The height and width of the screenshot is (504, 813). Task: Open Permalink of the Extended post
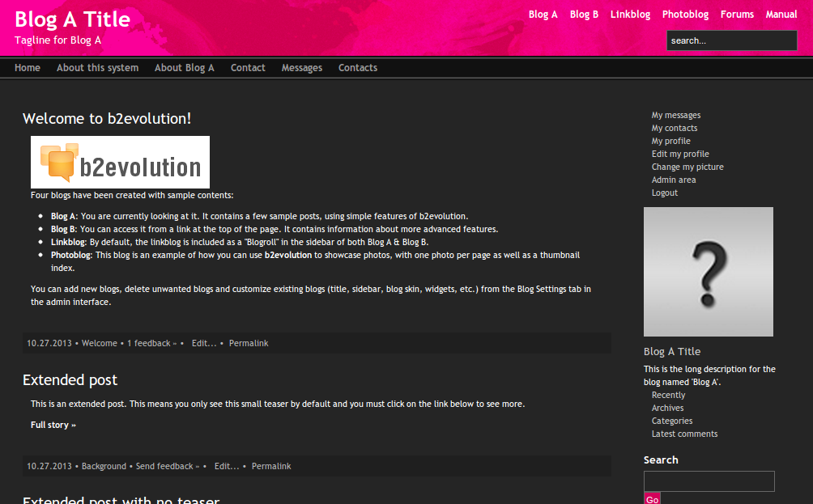tap(271, 466)
